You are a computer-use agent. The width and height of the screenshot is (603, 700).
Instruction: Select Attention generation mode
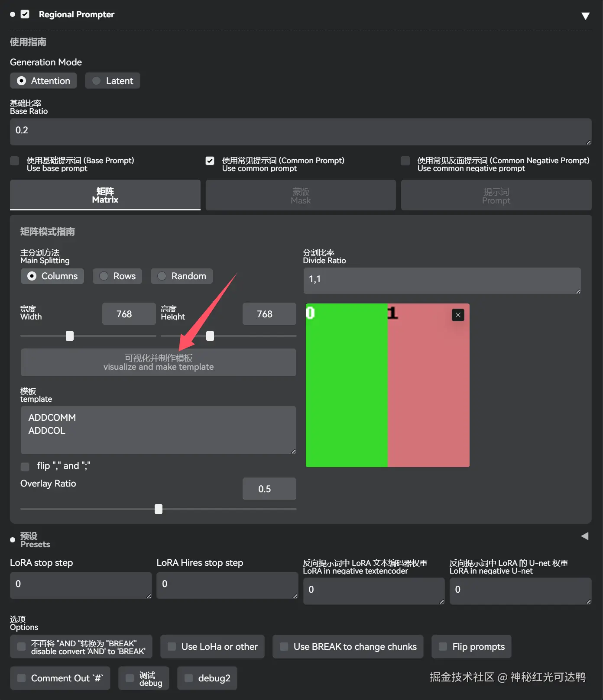[x=43, y=81]
